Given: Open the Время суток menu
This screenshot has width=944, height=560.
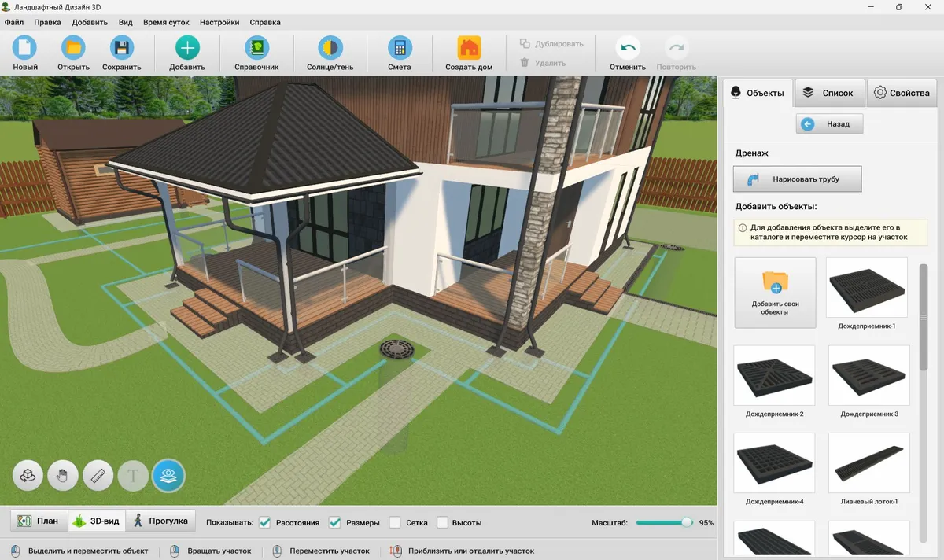Looking at the screenshot, I should [x=166, y=23].
